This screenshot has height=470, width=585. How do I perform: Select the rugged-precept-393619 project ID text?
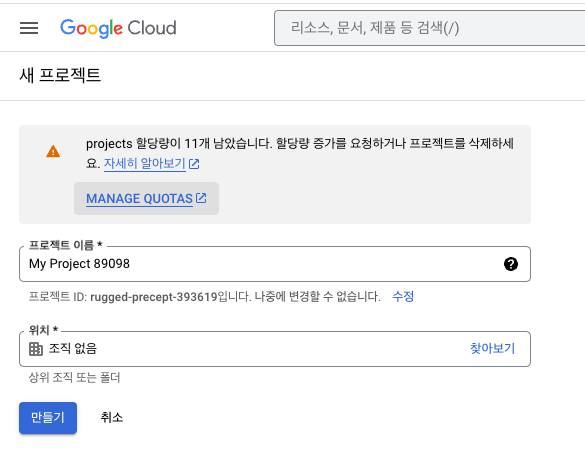pyautogui.click(x=154, y=297)
